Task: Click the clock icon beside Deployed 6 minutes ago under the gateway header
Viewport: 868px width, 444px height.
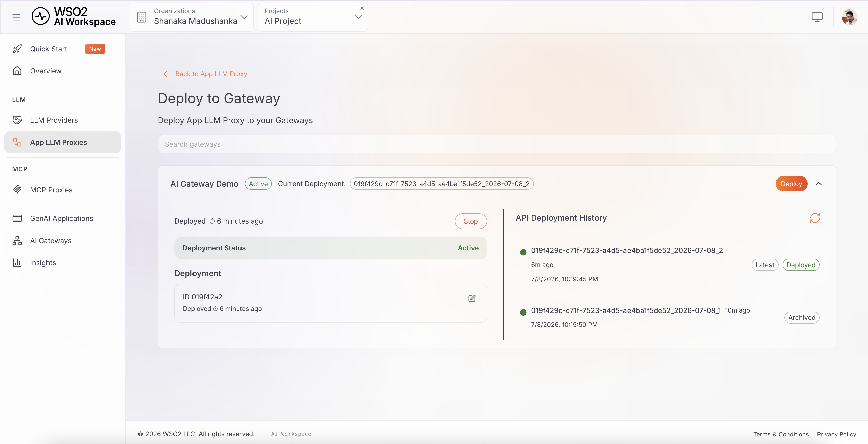Action: coord(212,221)
